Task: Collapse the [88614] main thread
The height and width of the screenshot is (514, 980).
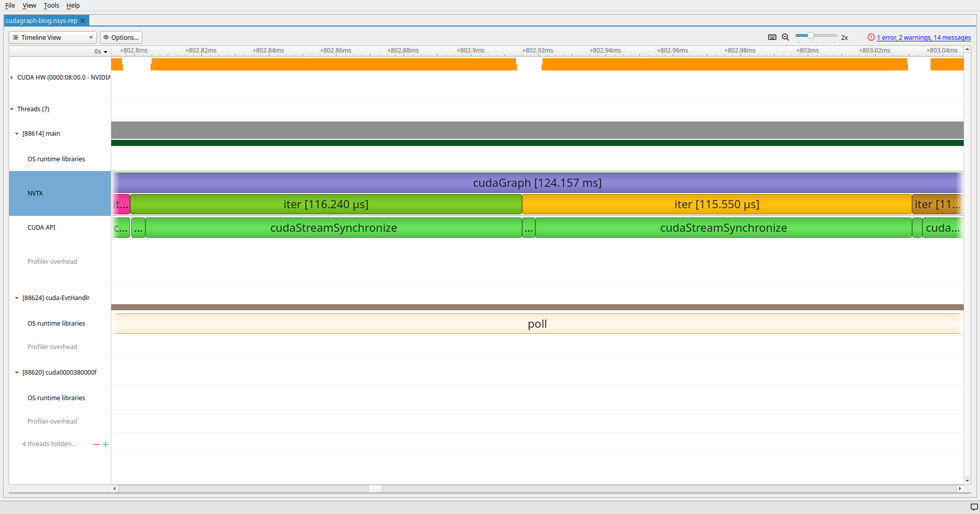Action: (17, 134)
